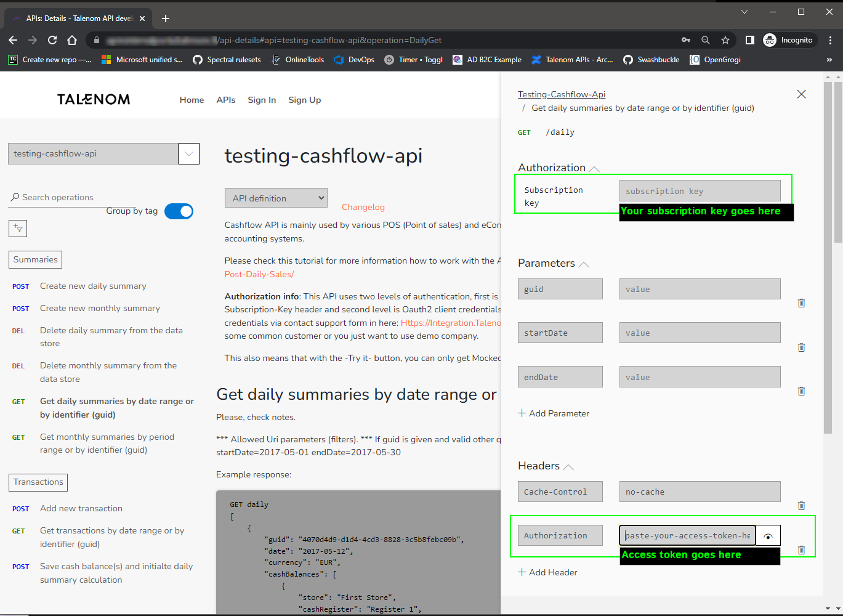Collapse the Parameters section

584,264
